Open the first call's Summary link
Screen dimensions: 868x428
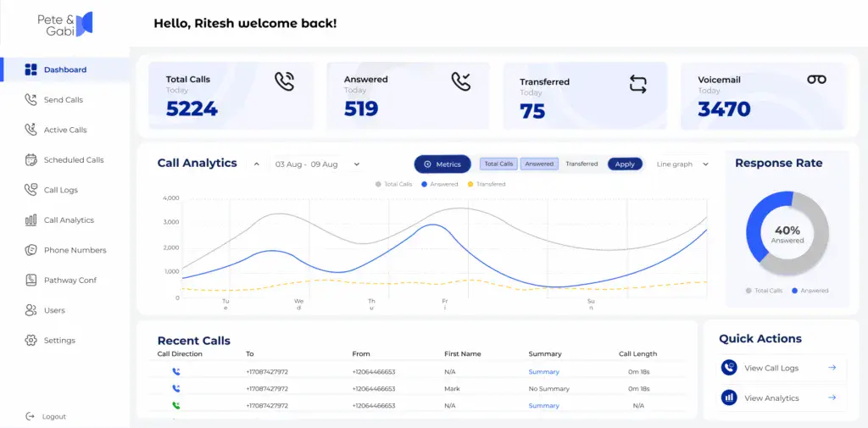pos(543,372)
